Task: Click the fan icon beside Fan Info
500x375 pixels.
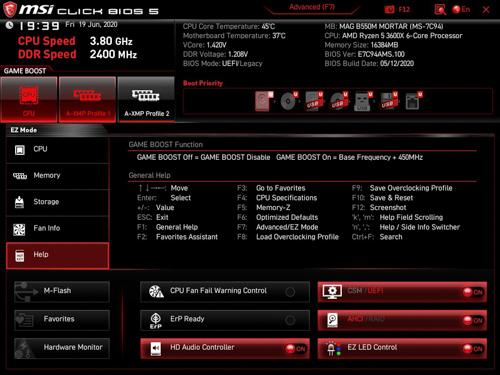Action: point(19,229)
